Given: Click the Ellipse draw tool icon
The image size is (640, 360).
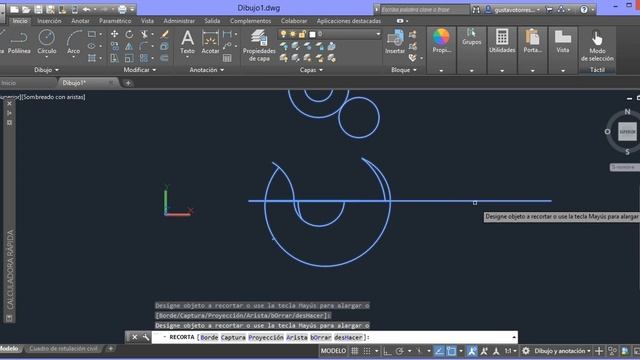Looking at the screenshot, I should coord(92,46).
